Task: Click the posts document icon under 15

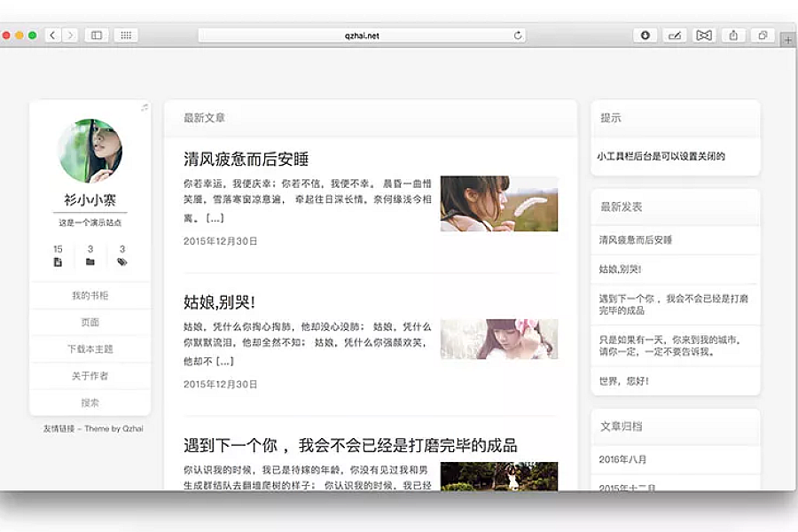Action: [x=58, y=262]
